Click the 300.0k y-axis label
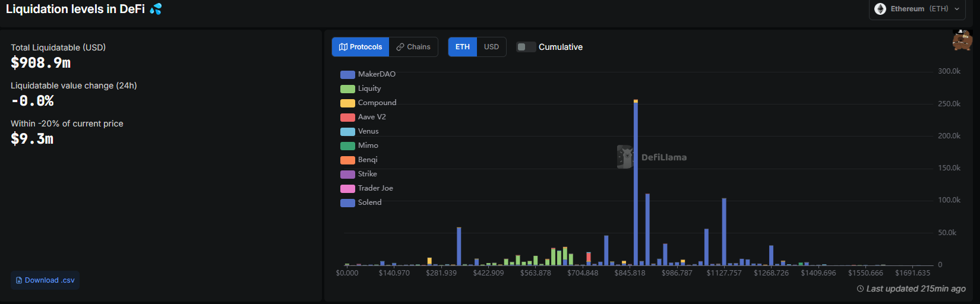The height and width of the screenshot is (304, 980). [x=949, y=71]
